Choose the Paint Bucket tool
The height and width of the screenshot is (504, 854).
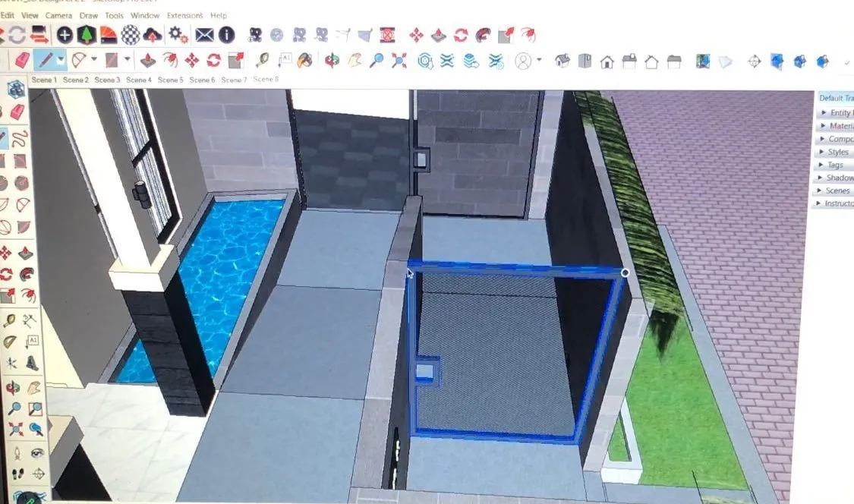[x=304, y=60]
